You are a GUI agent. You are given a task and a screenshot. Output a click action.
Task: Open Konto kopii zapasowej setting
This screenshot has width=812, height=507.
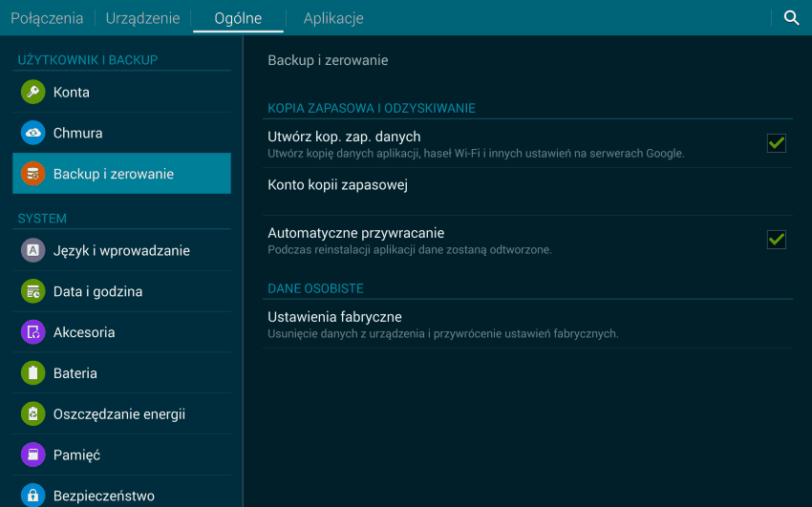527,191
